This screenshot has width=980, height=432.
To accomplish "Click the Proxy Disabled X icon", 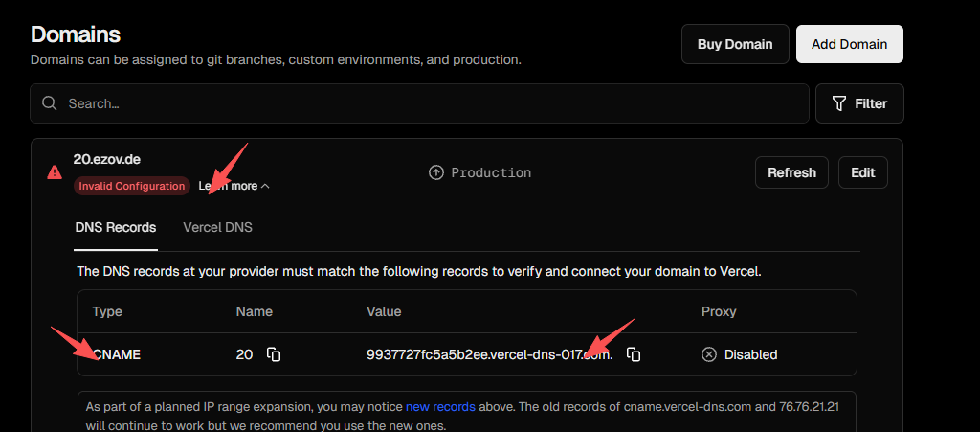I will [709, 354].
